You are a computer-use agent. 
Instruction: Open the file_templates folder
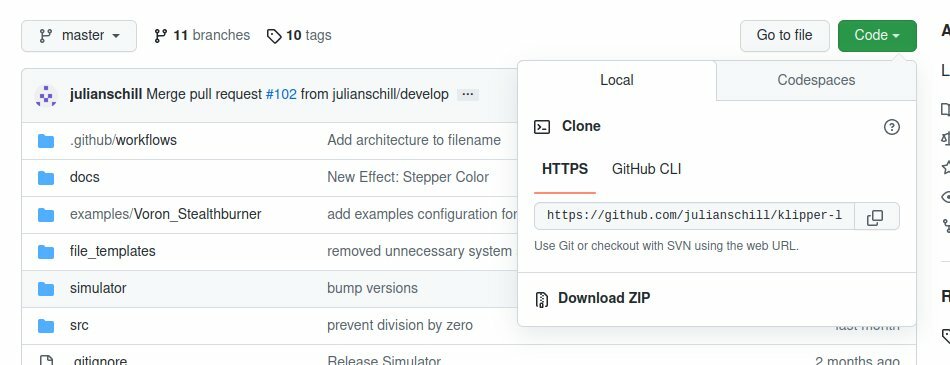[x=113, y=252]
